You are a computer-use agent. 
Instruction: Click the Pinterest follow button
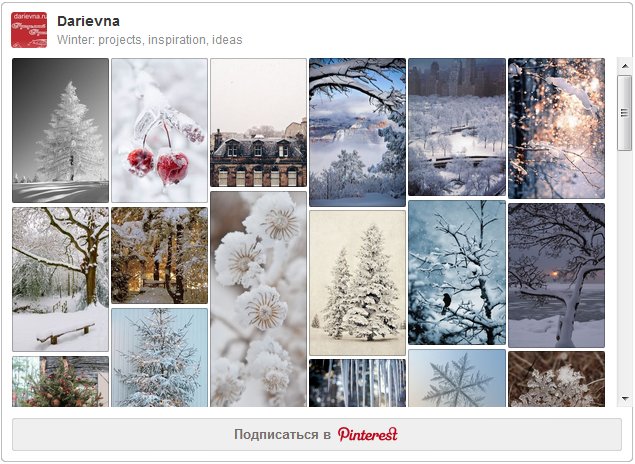[x=317, y=434]
